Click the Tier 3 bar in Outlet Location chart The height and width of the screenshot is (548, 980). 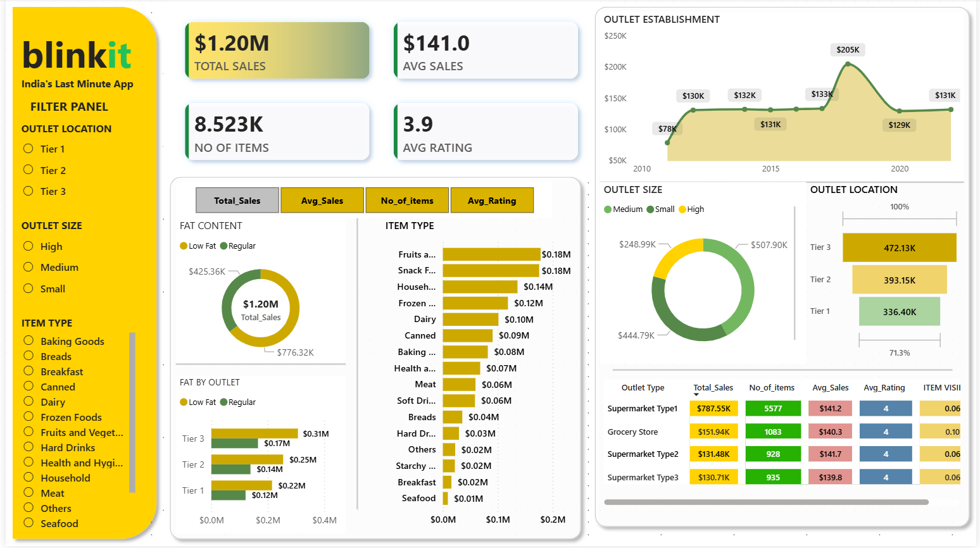[899, 247]
